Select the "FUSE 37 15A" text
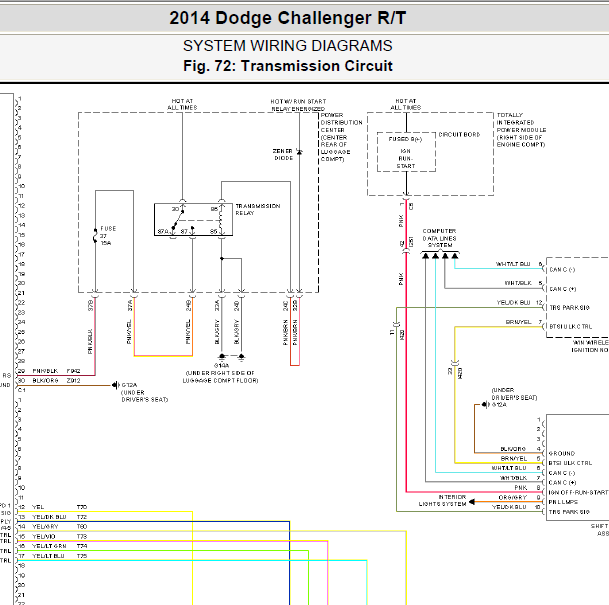Image resolution: width=609 pixels, height=605 pixels. click(x=108, y=236)
